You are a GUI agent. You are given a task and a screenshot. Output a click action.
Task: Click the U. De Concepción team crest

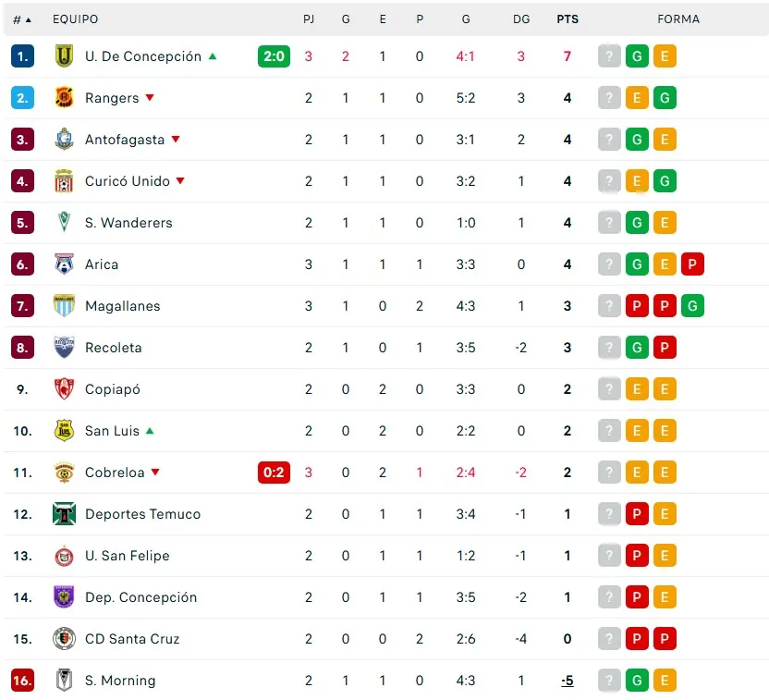coord(64,56)
